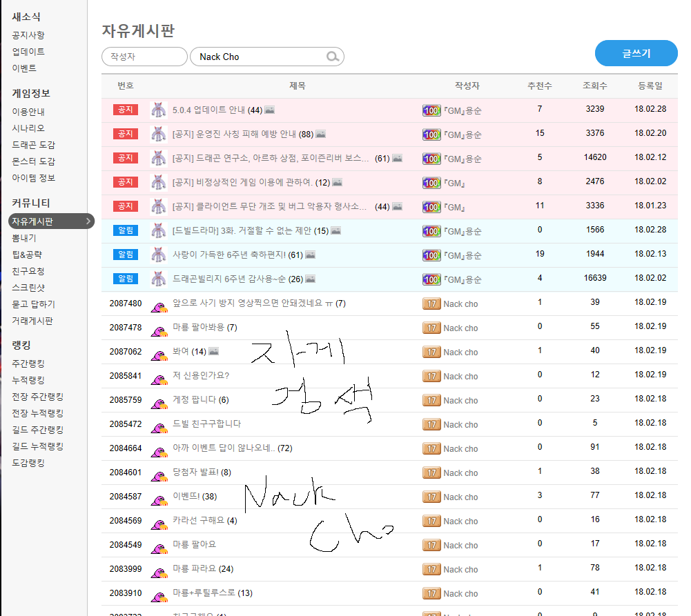Expand the 자유게시판 sidebar chevron
Screen dimensions: 691x616
tap(88, 221)
